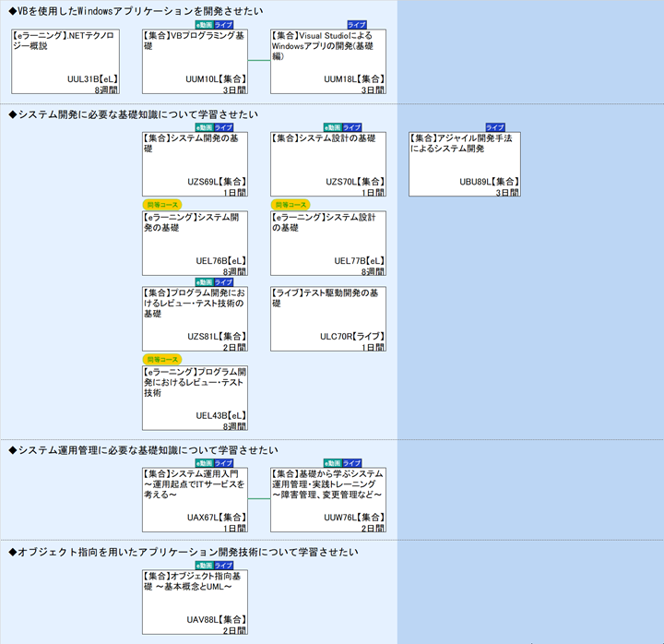Click ライブ badge above アジャイル開発手法 course
Viewport: 664px width, 644px height.
point(495,127)
